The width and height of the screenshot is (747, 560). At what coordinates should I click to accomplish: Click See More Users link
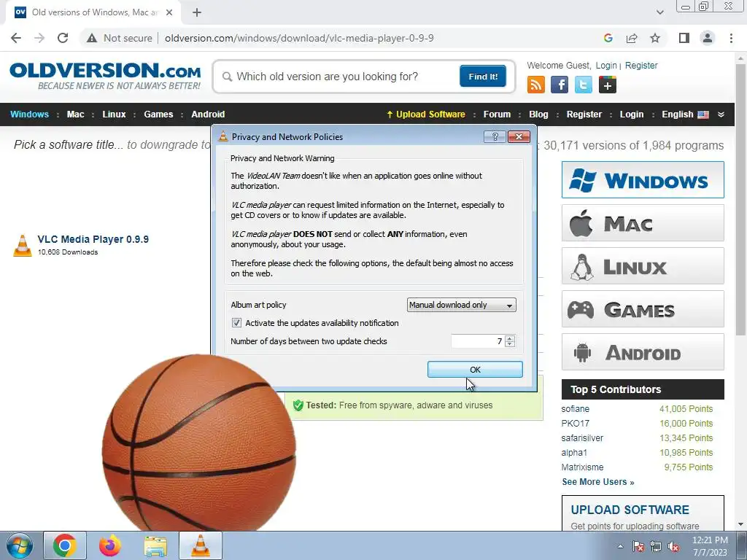click(598, 482)
